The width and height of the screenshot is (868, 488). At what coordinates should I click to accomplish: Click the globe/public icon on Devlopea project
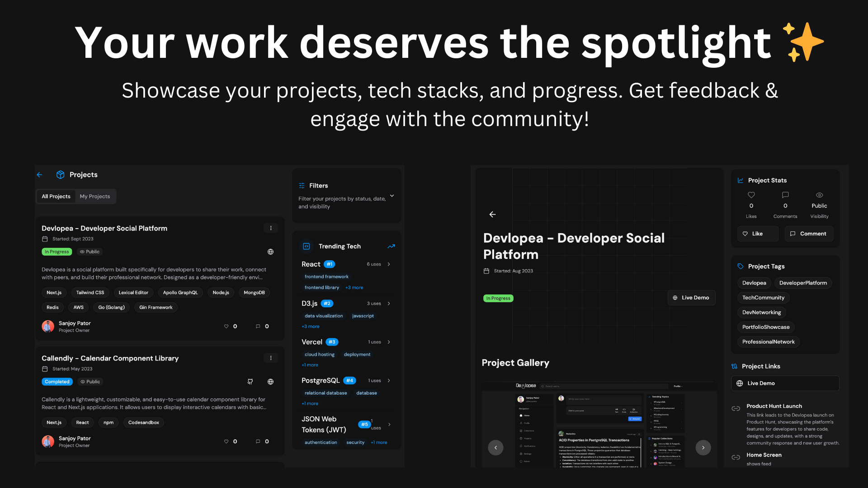(x=271, y=251)
